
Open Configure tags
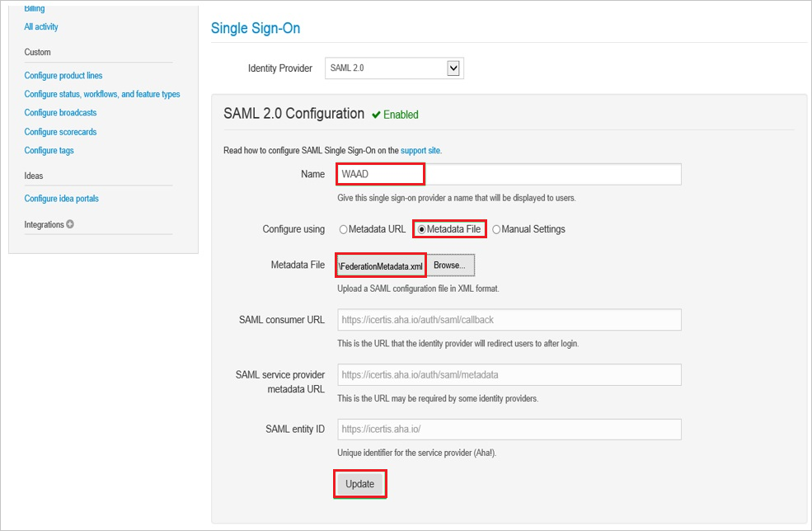[51, 150]
